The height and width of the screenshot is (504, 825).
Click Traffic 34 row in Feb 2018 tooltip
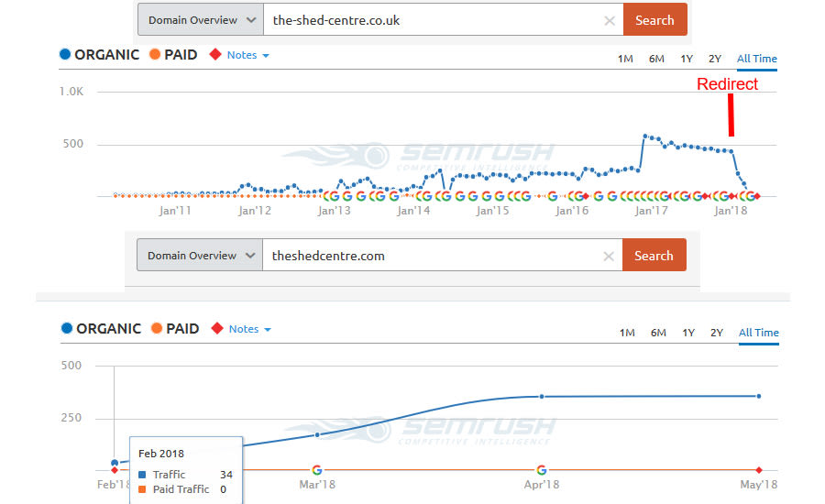(186, 475)
